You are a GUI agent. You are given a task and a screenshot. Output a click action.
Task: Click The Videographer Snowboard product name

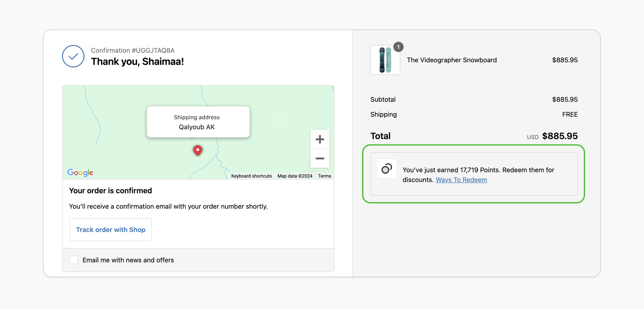452,60
